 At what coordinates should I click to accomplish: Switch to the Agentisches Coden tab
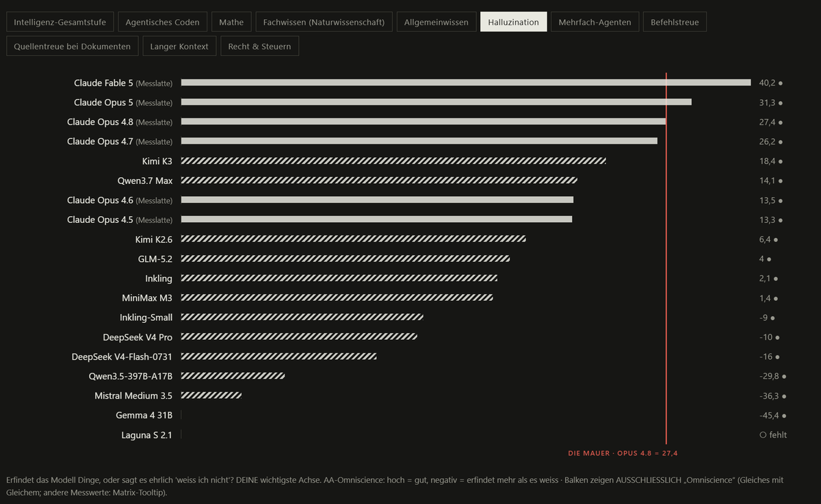pos(163,22)
